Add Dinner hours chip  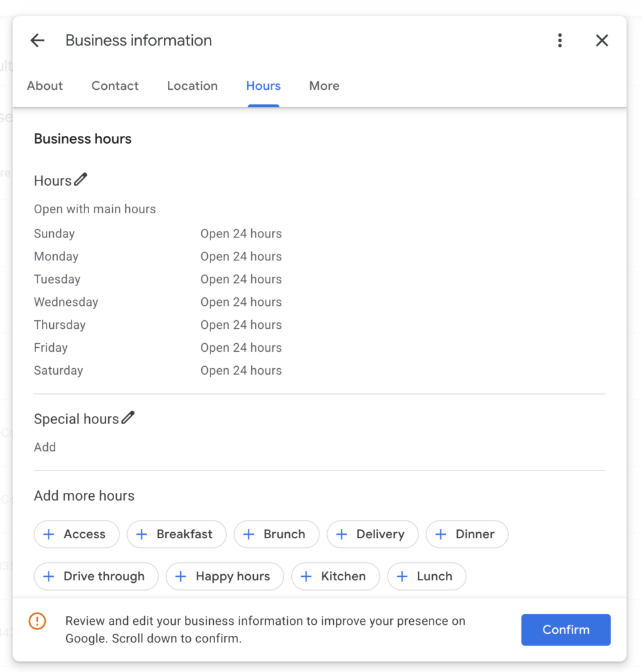pyautogui.click(x=467, y=534)
